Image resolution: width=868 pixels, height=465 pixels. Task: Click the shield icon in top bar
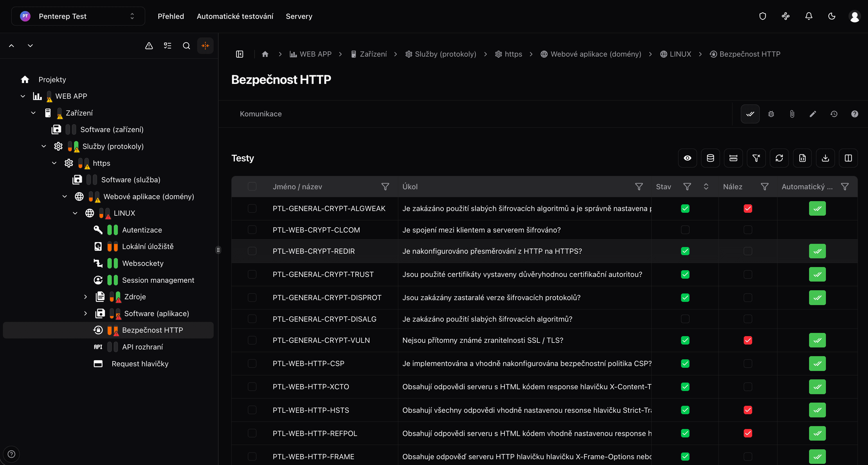pyautogui.click(x=763, y=16)
